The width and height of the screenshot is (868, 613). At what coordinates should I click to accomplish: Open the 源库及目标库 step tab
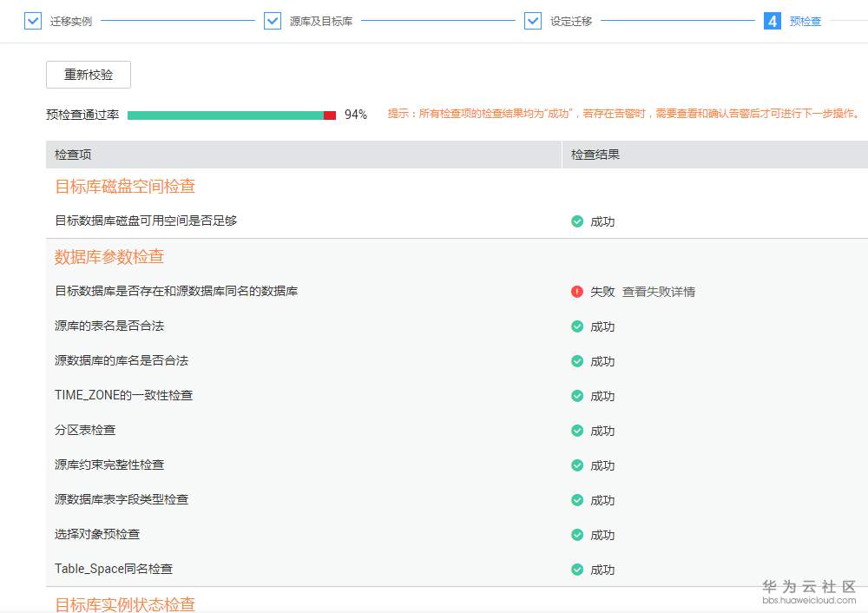pos(321,22)
